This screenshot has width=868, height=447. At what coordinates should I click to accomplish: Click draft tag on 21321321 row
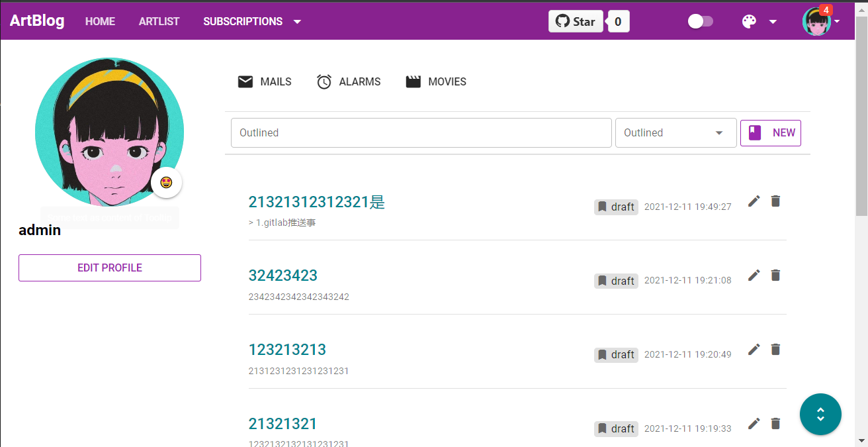616,428
